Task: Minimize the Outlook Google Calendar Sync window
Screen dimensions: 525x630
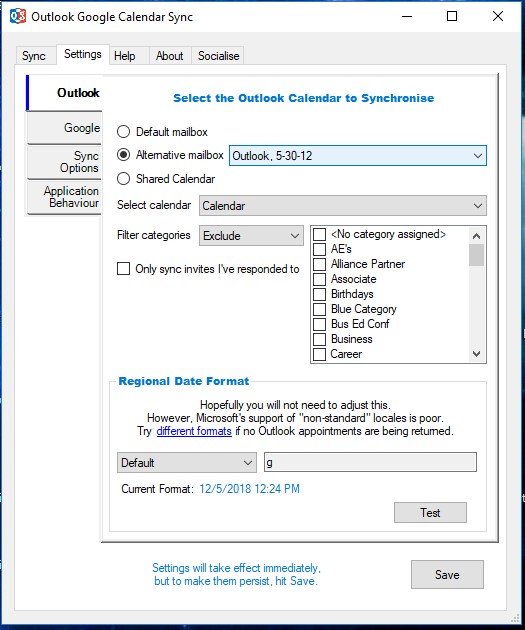Action: point(407,16)
